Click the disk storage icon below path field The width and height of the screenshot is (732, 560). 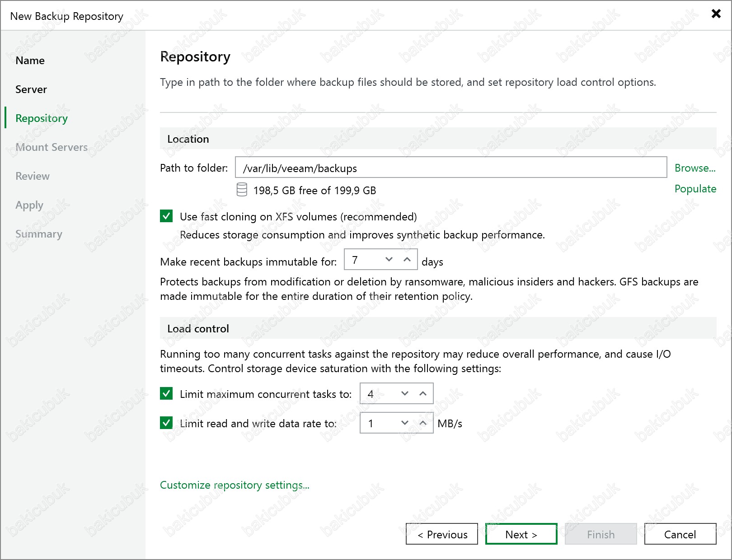click(242, 190)
